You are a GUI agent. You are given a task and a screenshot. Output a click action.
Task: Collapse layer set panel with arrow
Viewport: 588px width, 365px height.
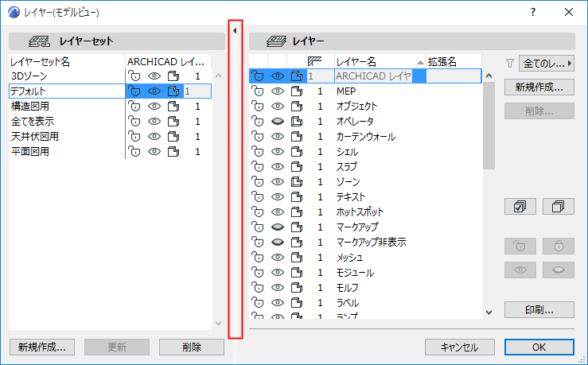tap(235, 31)
